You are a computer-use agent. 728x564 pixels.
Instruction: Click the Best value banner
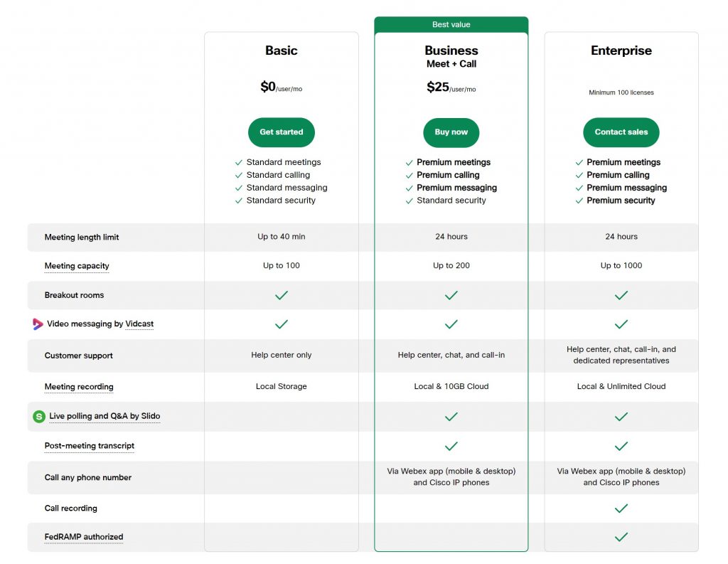451,23
